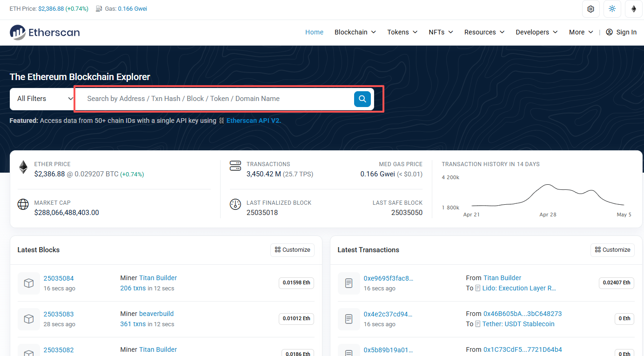644x356 pixels.
Task: Open miner beaverbuild
Action: (156, 314)
